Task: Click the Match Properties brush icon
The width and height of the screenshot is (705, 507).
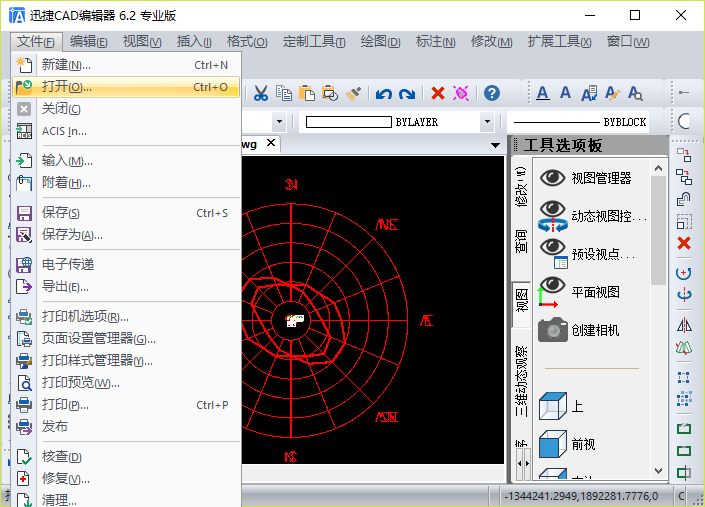Action: (x=353, y=93)
